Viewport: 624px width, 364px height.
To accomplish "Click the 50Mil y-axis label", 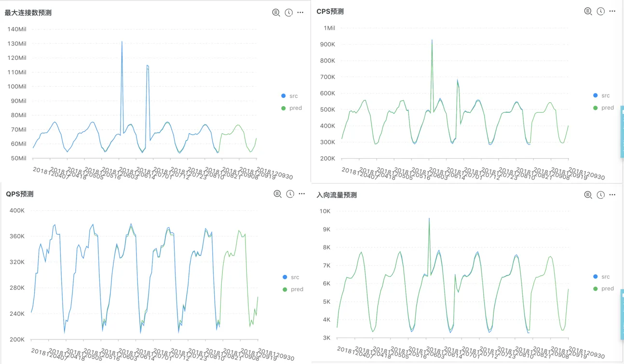I will tap(18, 158).
